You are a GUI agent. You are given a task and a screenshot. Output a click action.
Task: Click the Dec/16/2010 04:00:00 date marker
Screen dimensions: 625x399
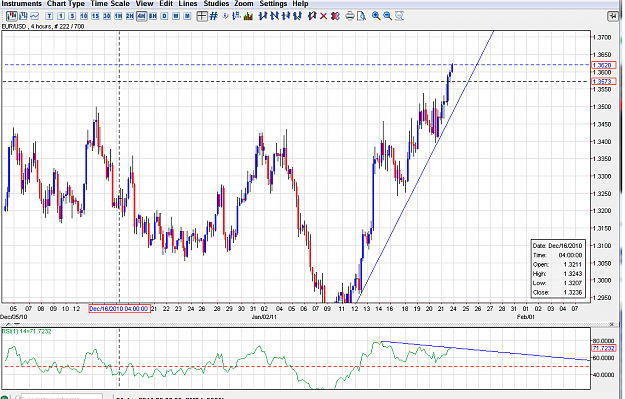coord(119,309)
